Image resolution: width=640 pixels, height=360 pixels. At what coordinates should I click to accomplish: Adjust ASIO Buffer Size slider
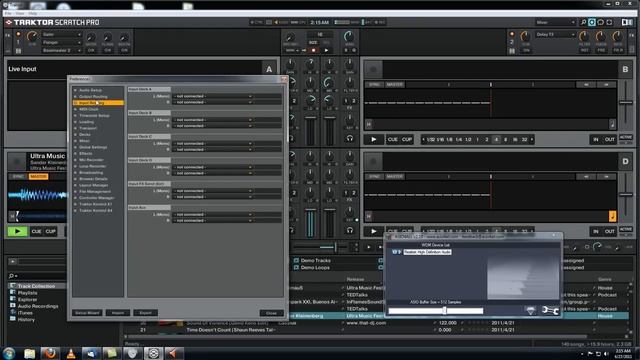[436, 311]
